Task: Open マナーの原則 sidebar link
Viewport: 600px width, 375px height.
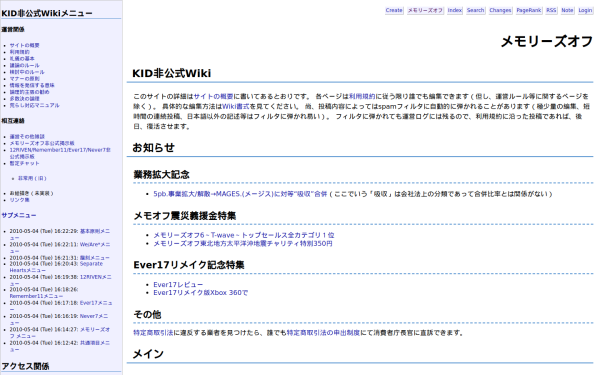Action: click(x=24, y=79)
